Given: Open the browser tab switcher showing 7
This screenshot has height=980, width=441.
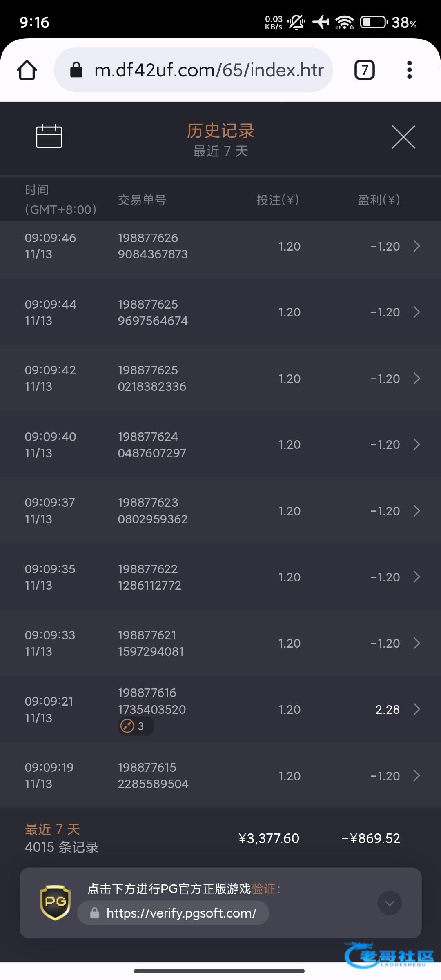Looking at the screenshot, I should point(364,70).
